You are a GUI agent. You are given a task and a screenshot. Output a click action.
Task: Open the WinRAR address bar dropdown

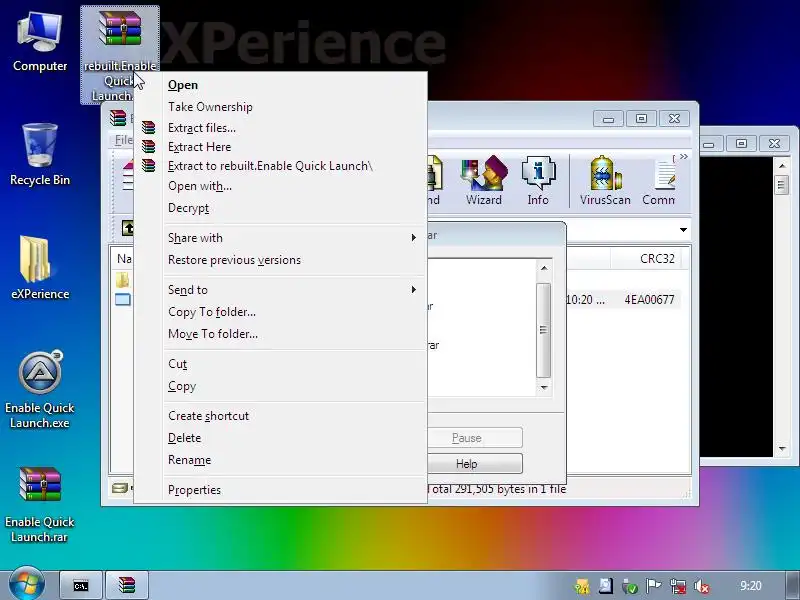point(683,230)
